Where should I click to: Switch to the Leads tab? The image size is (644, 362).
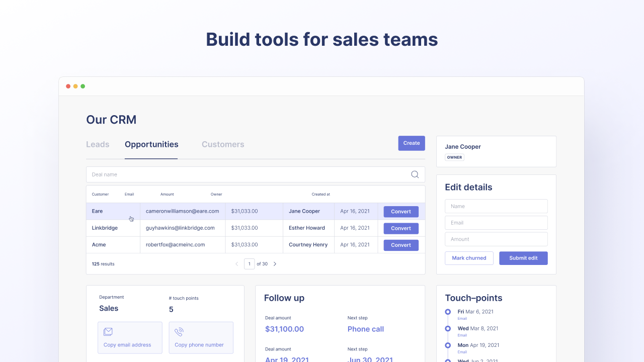click(98, 144)
